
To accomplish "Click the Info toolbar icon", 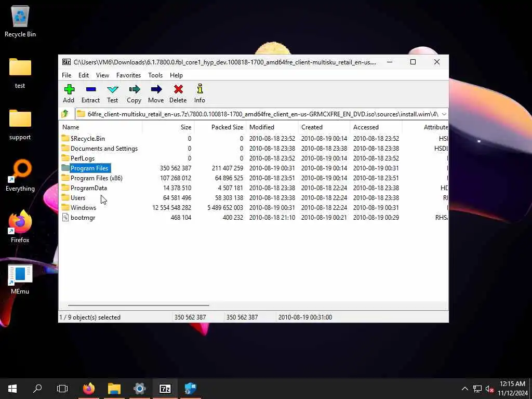I will pyautogui.click(x=200, y=89).
